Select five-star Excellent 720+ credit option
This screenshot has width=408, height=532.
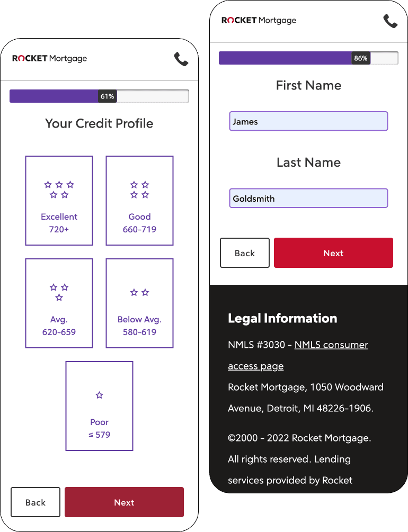click(x=59, y=201)
